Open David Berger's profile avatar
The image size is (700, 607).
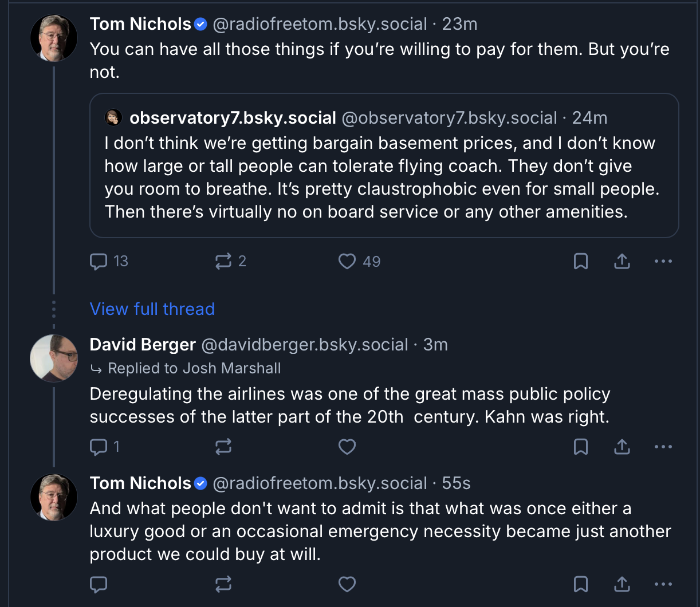pyautogui.click(x=54, y=358)
